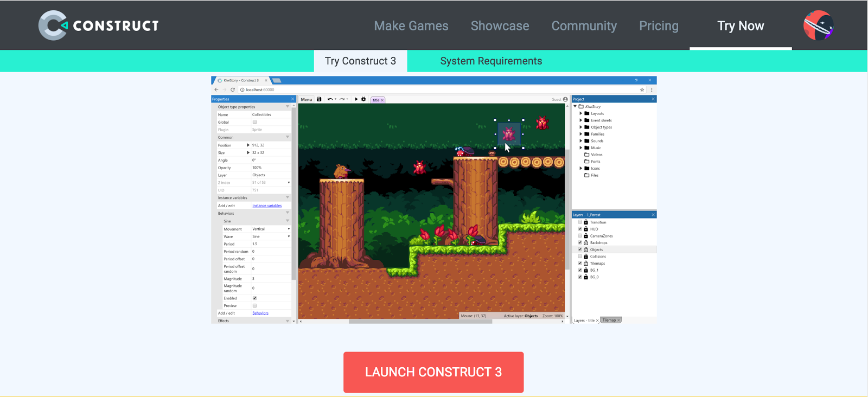Click the debug bug icon in toolbar
868x397 pixels.
click(x=363, y=99)
